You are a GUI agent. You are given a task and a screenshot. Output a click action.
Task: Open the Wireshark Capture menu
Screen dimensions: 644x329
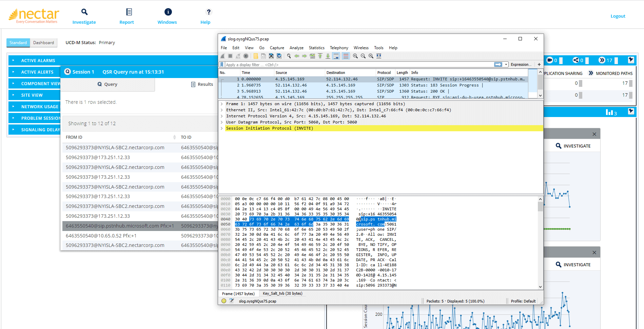click(x=277, y=48)
